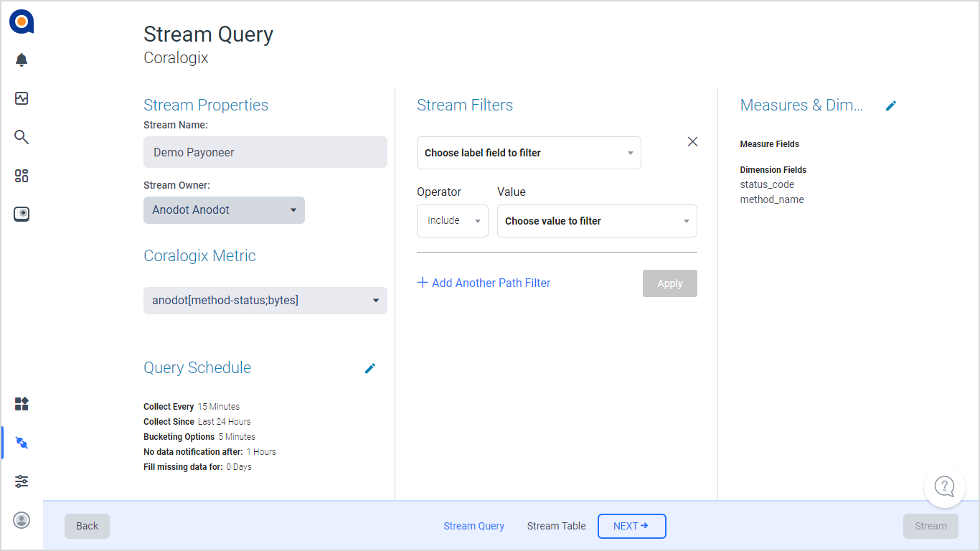This screenshot has height=551, width=980.
Task: Click Collect Every 15 Minutes text
Action: tap(192, 407)
